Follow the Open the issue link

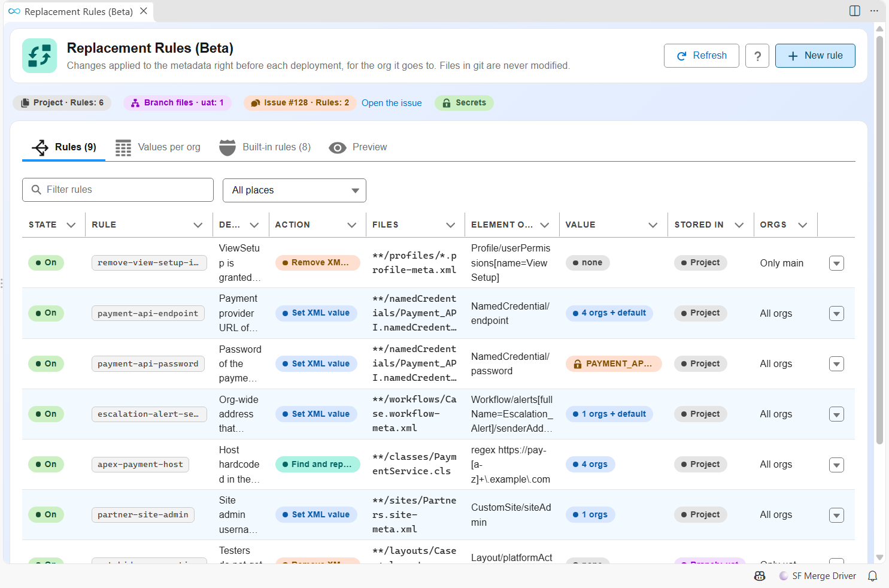[392, 103]
